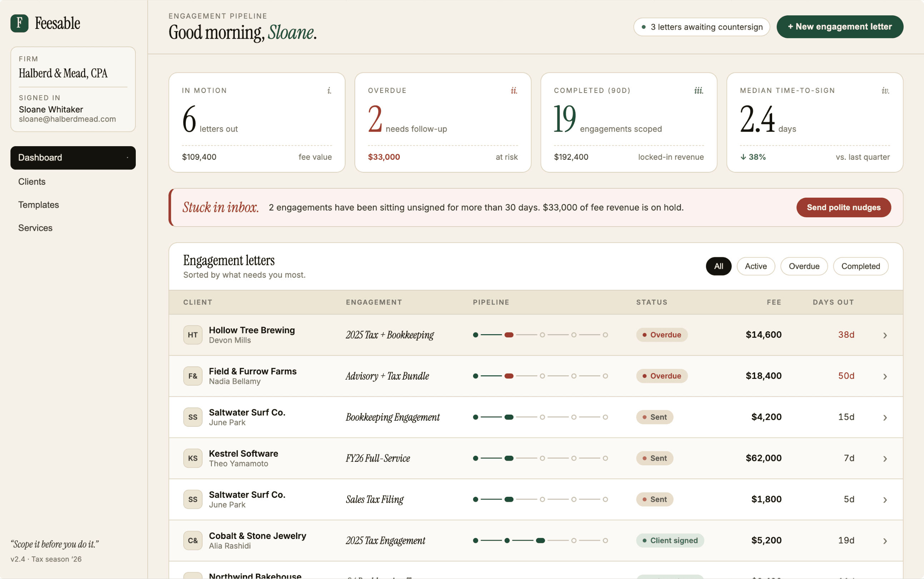Go to Clients in the sidebar
Viewport: 924px width, 579px height.
[73, 182]
